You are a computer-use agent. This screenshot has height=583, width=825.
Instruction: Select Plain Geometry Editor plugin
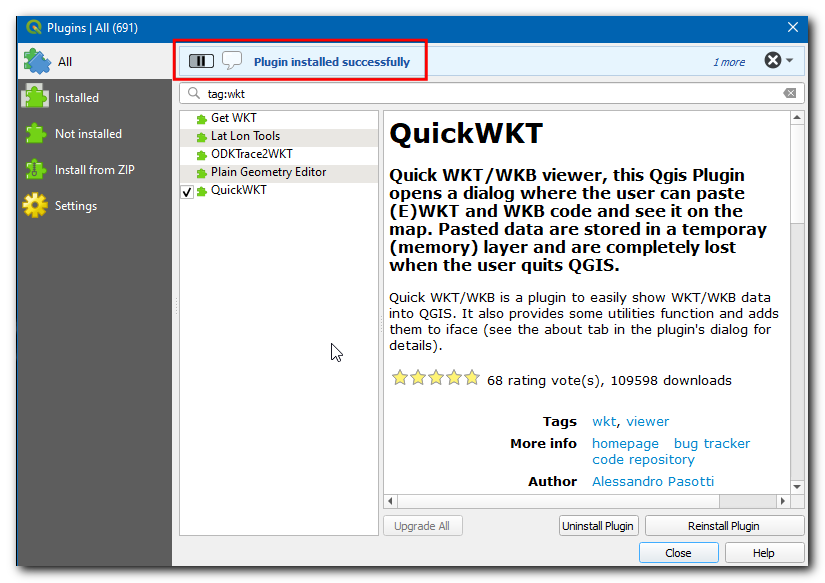click(268, 172)
